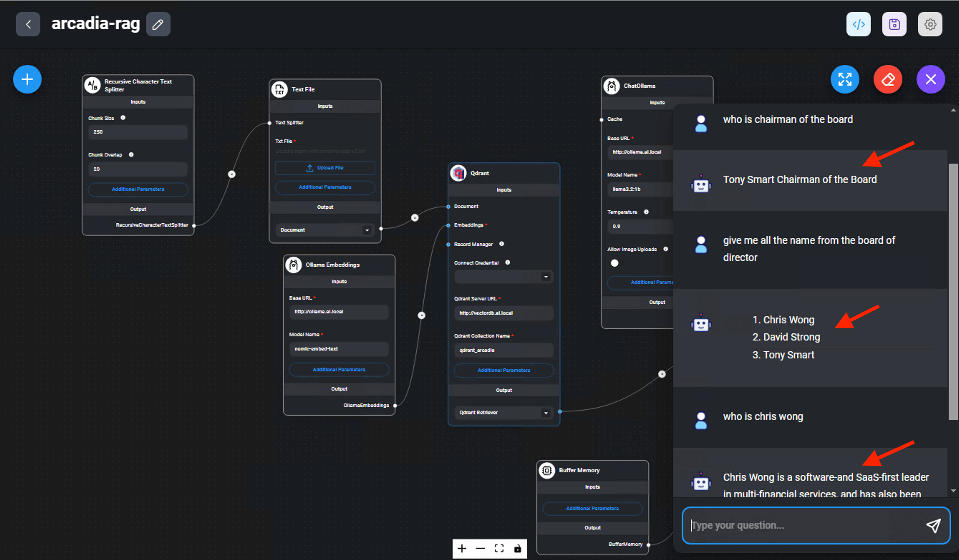Click the back arrow button
The image size is (959, 560).
click(28, 24)
